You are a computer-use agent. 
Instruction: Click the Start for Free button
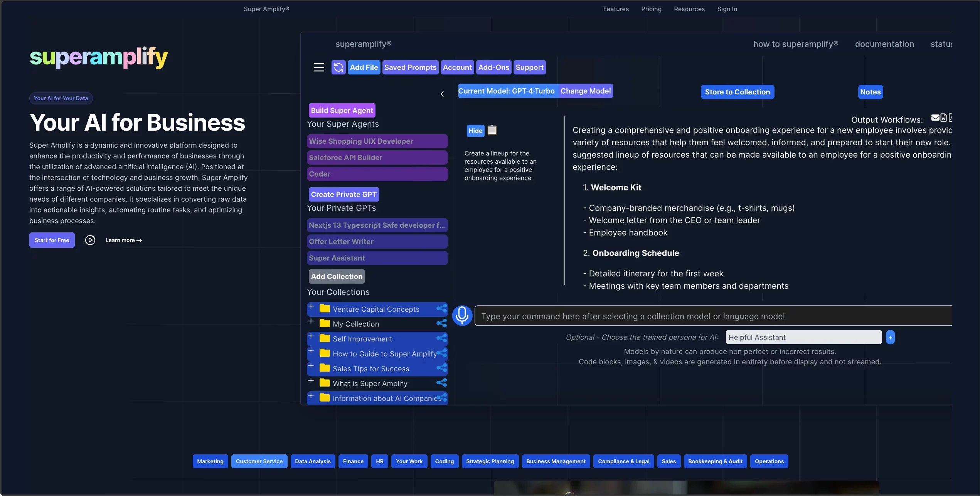pos(52,240)
